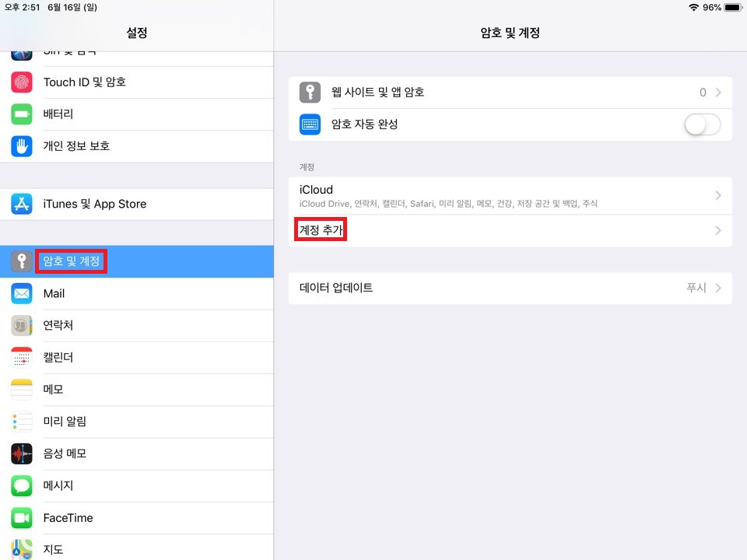747x560 pixels.
Task: Open the 데이터 업데이트 푸시 options
Action: [510, 288]
